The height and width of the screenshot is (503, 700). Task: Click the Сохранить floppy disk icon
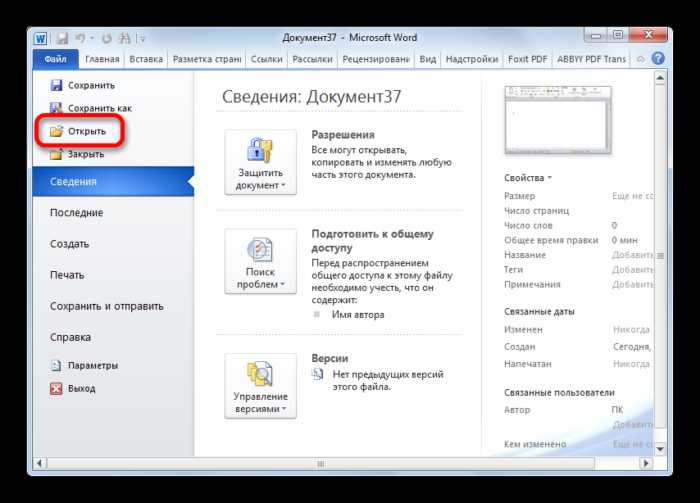coord(56,85)
